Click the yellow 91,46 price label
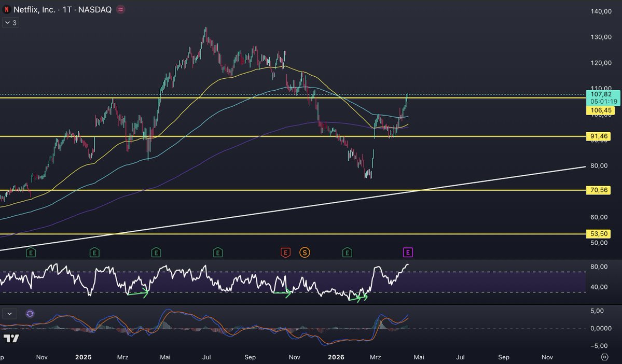The width and height of the screenshot is (622, 364). coord(598,136)
